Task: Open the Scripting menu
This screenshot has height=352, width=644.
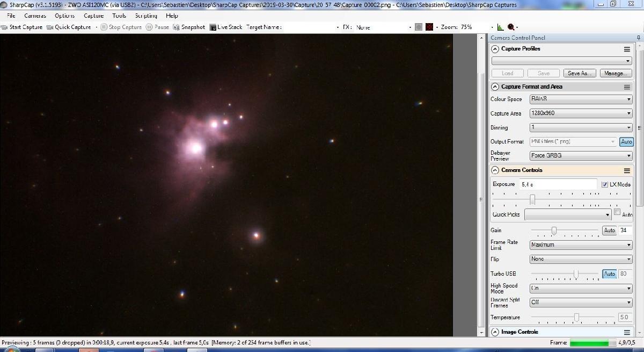Action: coord(146,16)
